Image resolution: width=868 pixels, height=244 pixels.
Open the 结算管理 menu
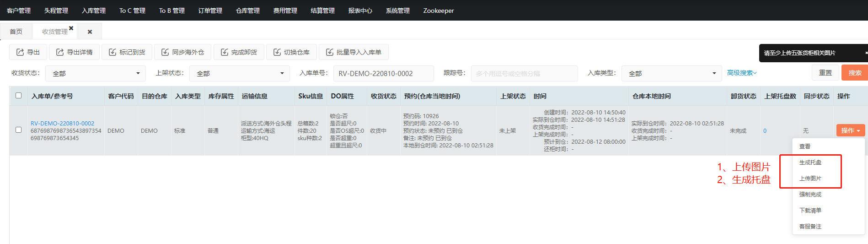pos(323,11)
